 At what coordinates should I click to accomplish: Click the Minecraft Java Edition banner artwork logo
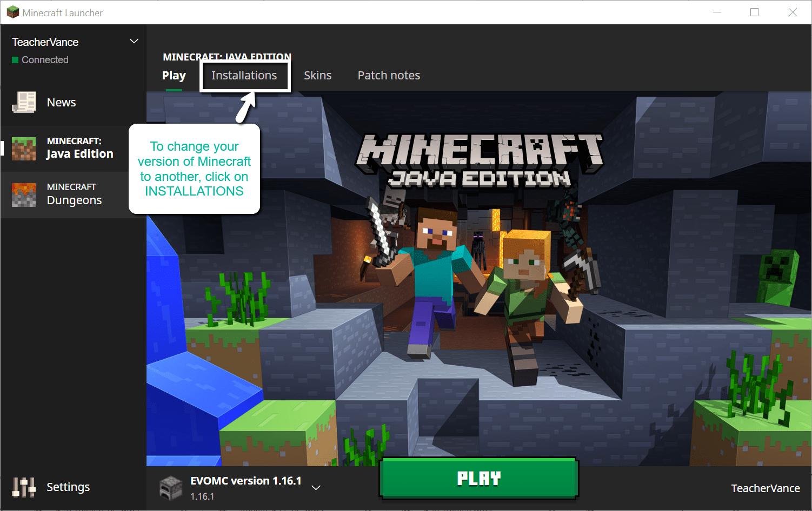pos(479,160)
